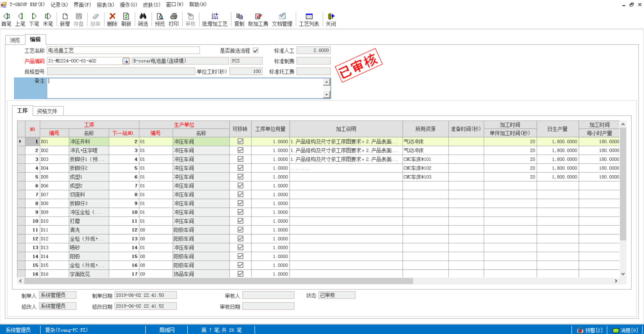Click the 存盘 save icon

point(79,20)
